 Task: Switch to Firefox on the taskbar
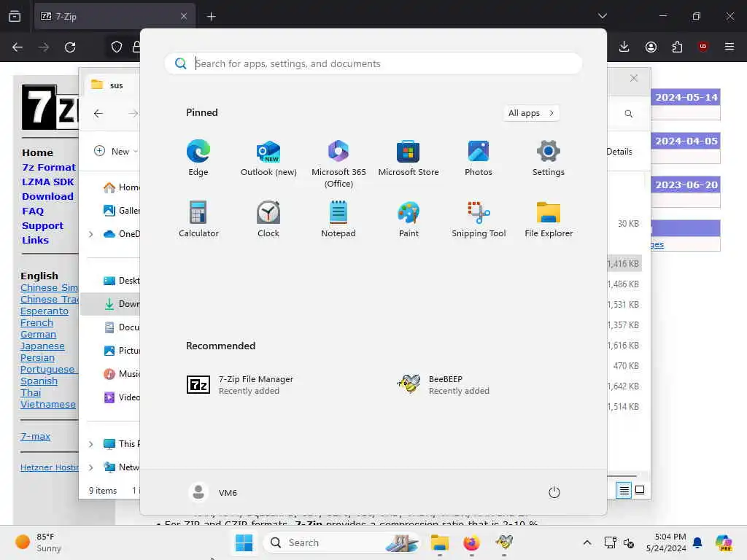pos(471,542)
